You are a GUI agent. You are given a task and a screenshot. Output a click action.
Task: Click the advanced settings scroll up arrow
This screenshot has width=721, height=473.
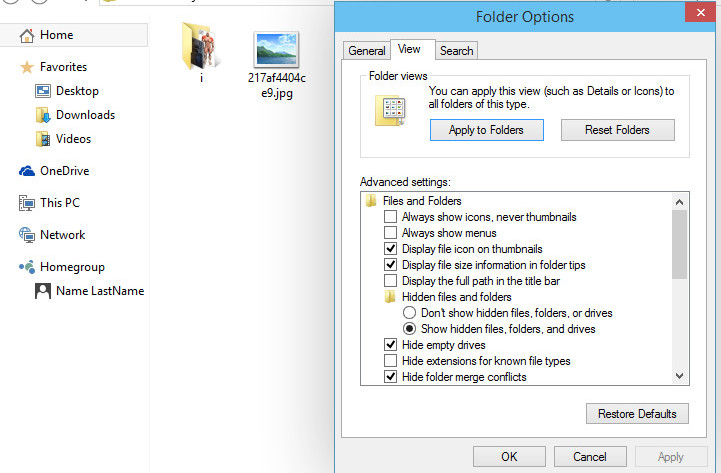679,202
